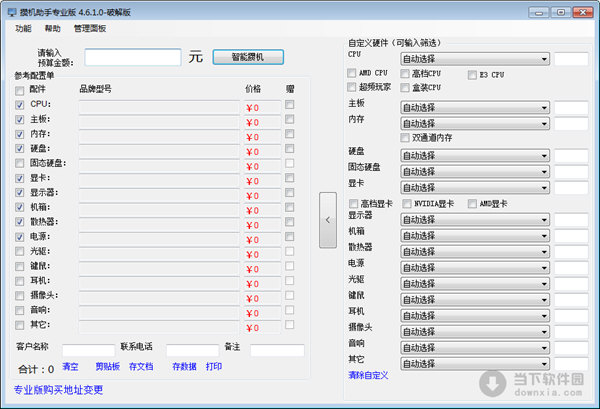Toggle the gift checkbox in the 电源 row
600x409 pixels.
290,236
